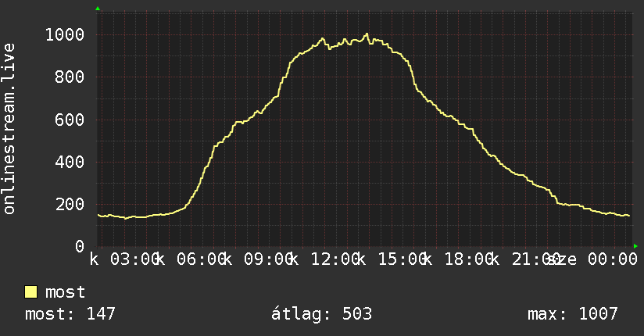
Task: Click the peak point of the yellow curve
Action: click(x=367, y=34)
